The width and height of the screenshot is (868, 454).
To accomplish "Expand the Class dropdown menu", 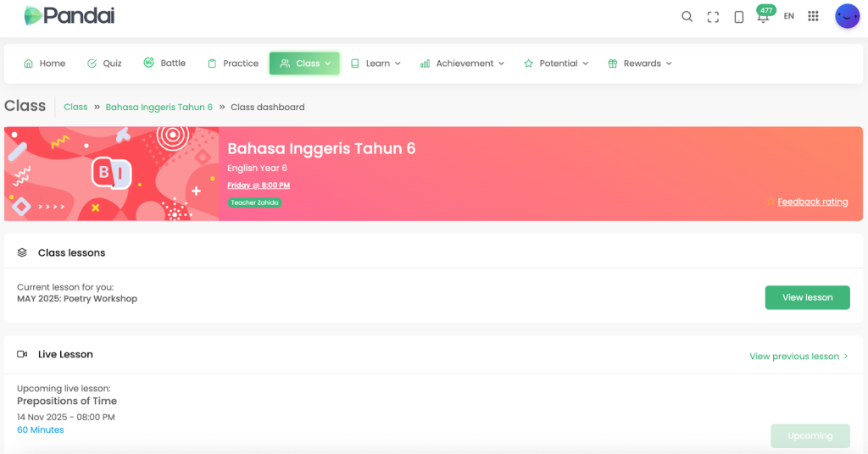I will (304, 64).
